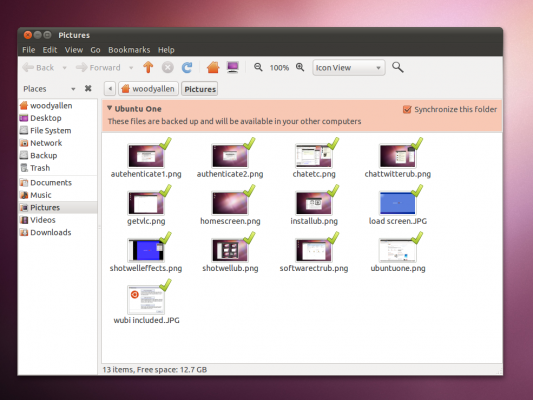533x400 pixels.
Task: Select homescreen.png thumbnail
Action: tap(230, 203)
